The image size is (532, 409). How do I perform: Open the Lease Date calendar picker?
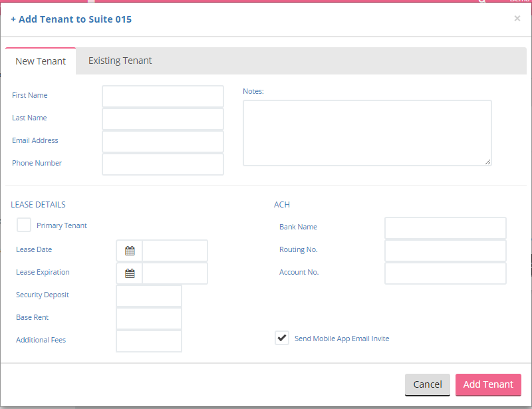(x=130, y=251)
